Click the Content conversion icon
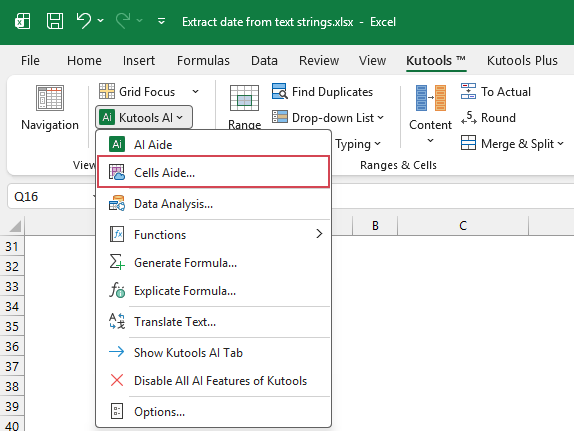This screenshot has height=431, width=574. [x=430, y=98]
